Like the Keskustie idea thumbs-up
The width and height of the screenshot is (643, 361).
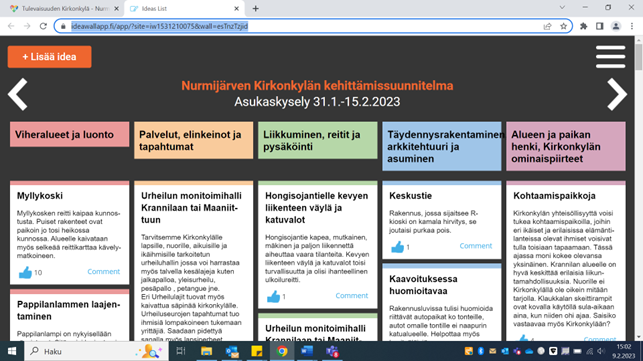[397, 247]
